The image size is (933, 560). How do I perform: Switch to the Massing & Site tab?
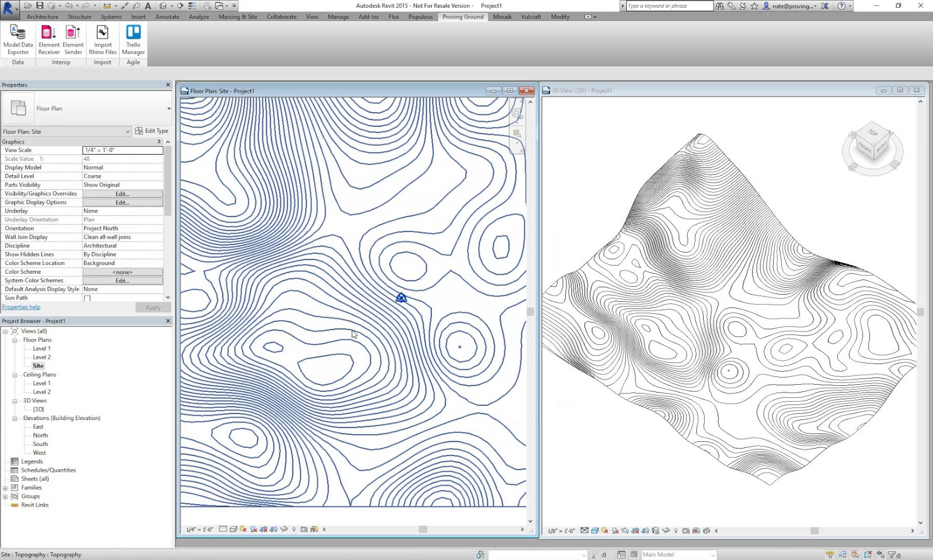pos(238,17)
